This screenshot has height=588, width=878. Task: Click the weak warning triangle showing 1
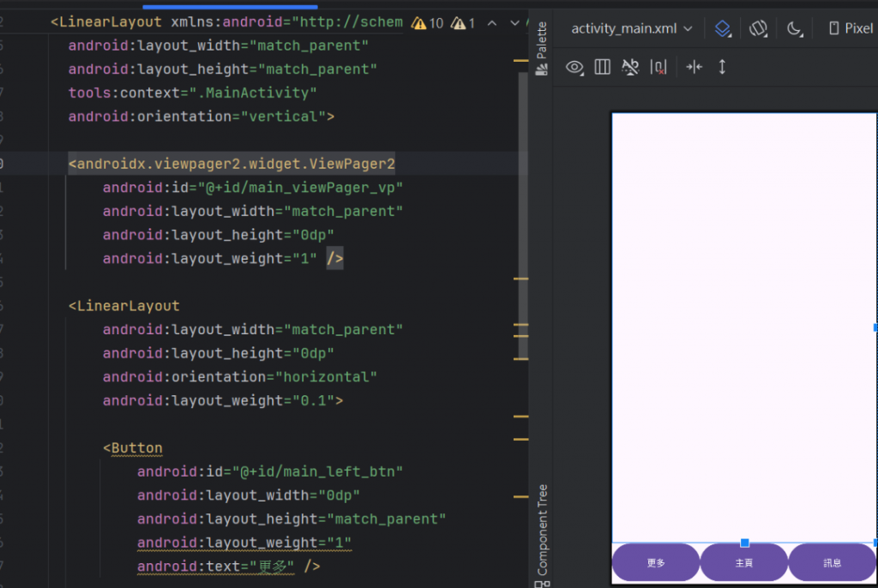click(x=464, y=23)
